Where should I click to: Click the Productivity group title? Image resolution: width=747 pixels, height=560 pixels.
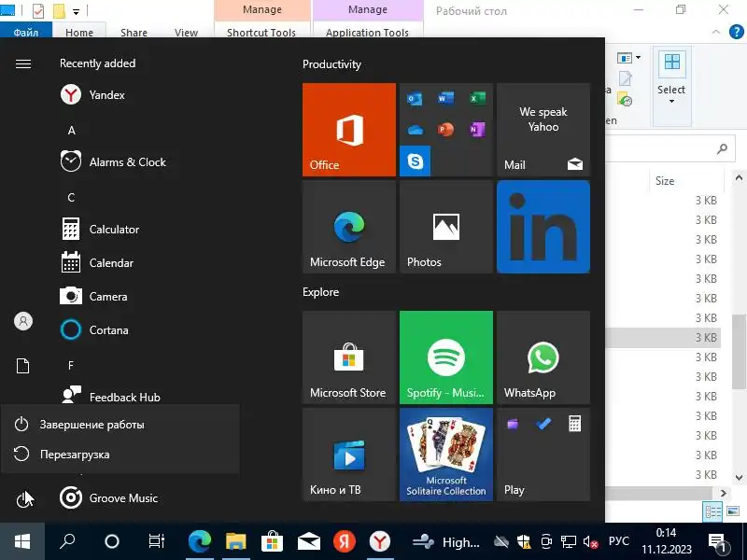331,64
